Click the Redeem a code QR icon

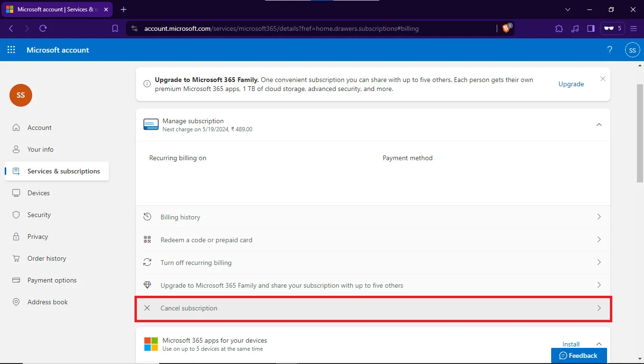[147, 239]
